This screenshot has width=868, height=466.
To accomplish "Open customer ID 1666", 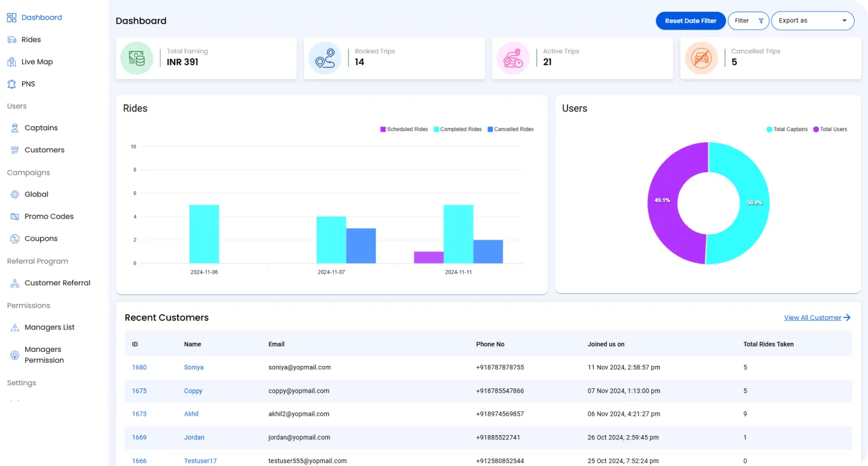I will pos(139,461).
